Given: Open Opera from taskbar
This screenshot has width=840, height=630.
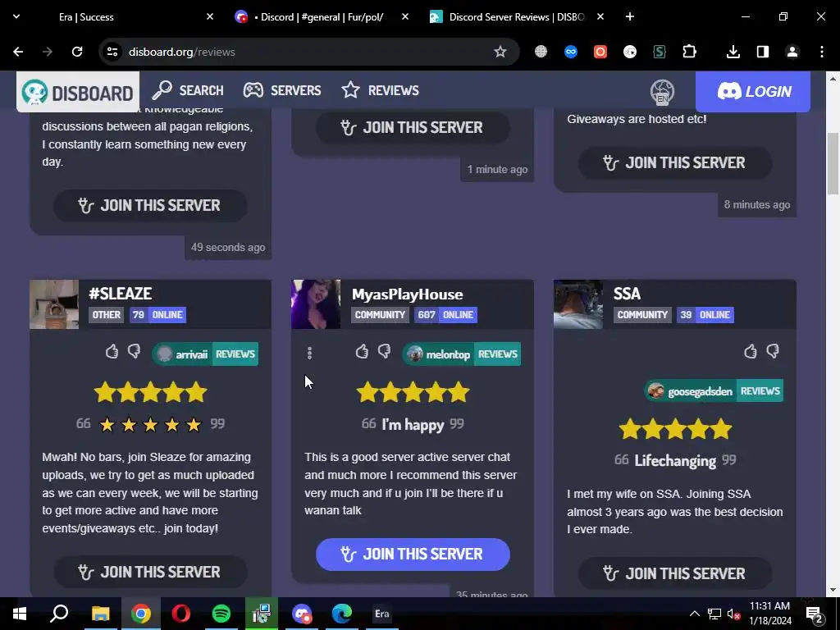Looking at the screenshot, I should (x=181, y=614).
